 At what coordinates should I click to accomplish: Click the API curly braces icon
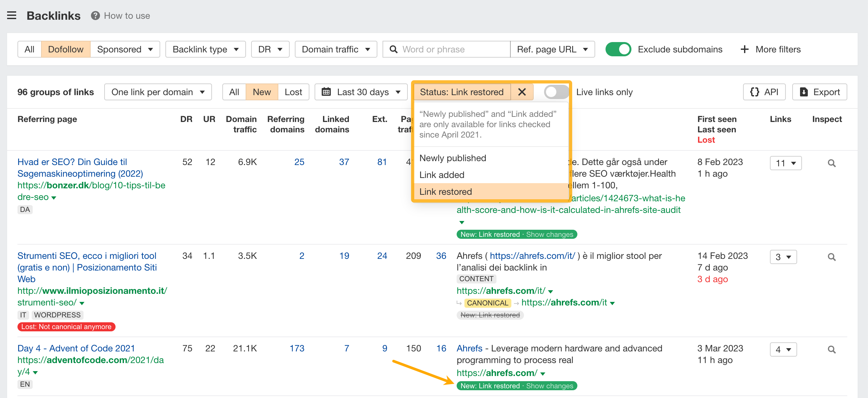click(754, 92)
